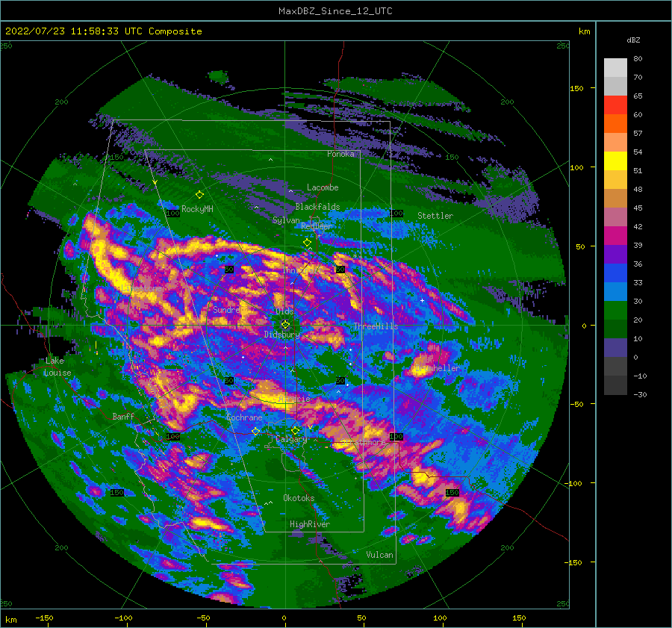
Task: Click the Strathmore label
Action: coord(364,442)
